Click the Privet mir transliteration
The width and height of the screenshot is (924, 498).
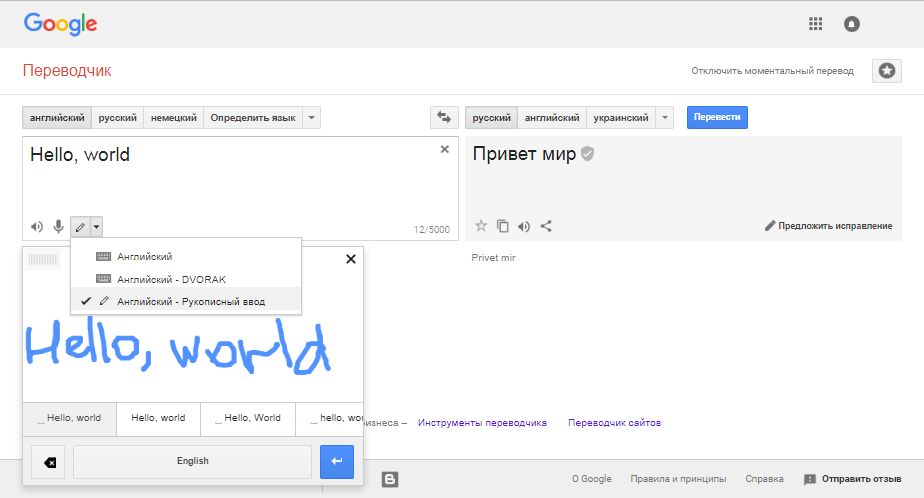pyautogui.click(x=493, y=258)
